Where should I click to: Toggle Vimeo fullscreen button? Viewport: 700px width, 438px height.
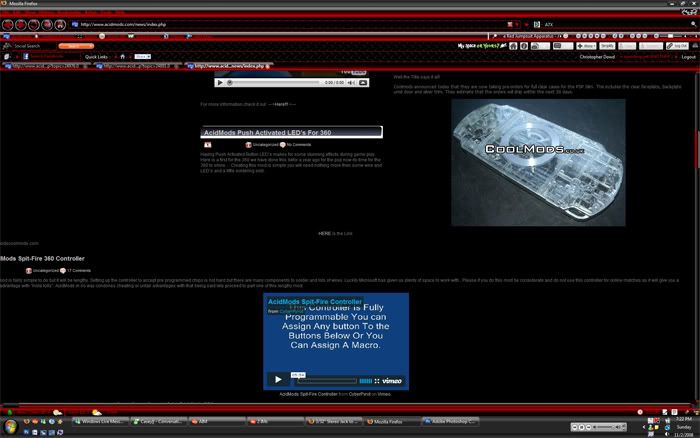click(x=377, y=381)
